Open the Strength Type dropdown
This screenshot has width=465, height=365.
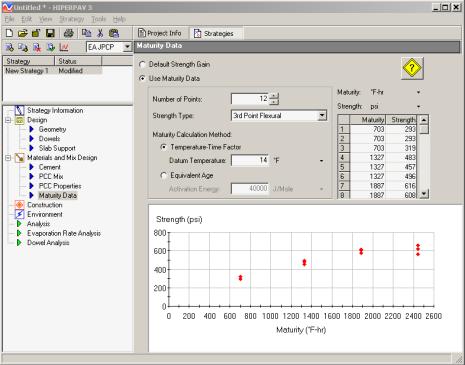[x=322, y=116]
